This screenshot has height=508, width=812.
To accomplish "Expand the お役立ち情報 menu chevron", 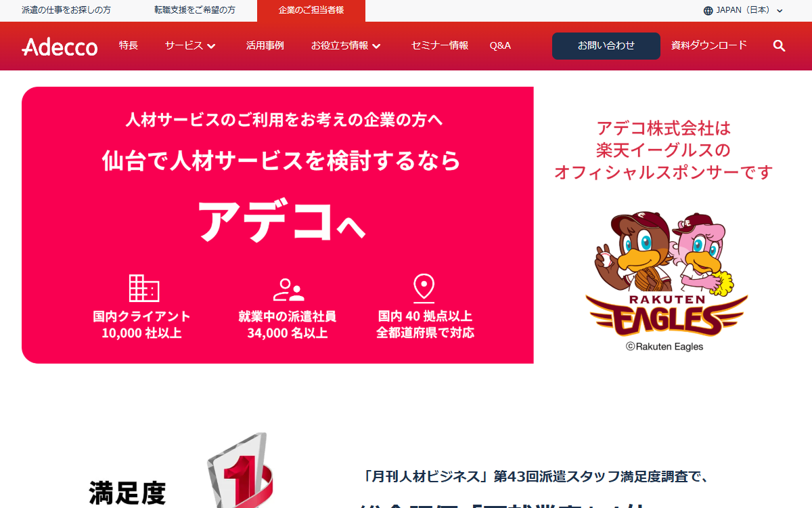I will (377, 46).
